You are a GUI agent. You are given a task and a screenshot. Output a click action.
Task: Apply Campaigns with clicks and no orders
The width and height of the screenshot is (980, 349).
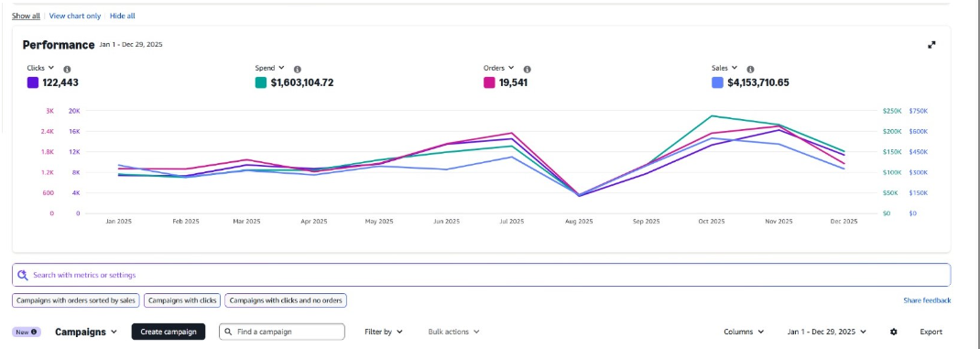[286, 300]
